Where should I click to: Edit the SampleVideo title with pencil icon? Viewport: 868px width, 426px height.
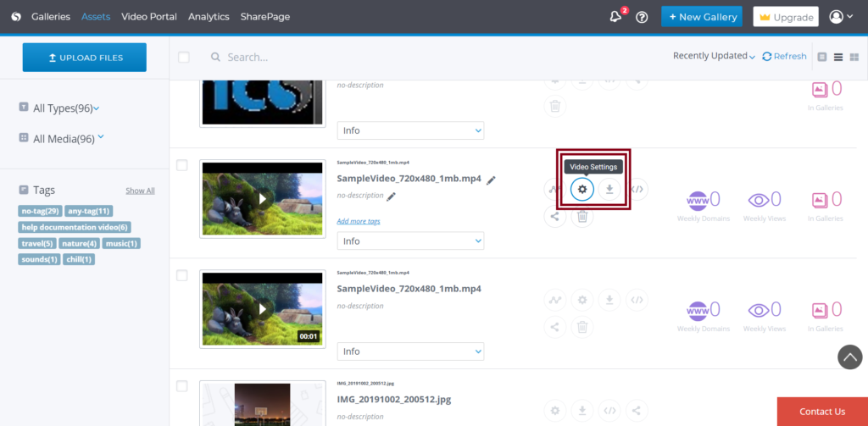(492, 180)
